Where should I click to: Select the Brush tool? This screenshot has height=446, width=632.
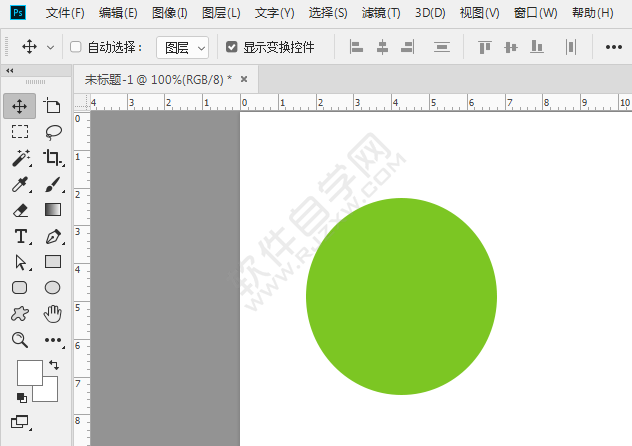(53, 184)
